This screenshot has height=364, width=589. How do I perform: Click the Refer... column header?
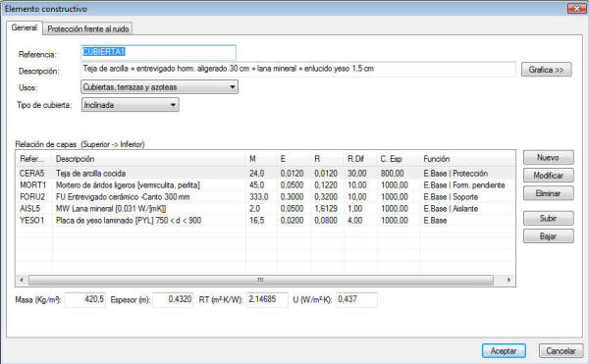tap(34, 159)
